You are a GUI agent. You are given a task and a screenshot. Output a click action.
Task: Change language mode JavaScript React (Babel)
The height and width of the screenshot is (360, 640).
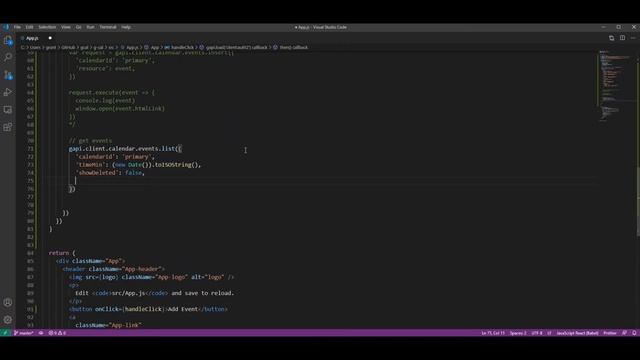tap(577, 333)
